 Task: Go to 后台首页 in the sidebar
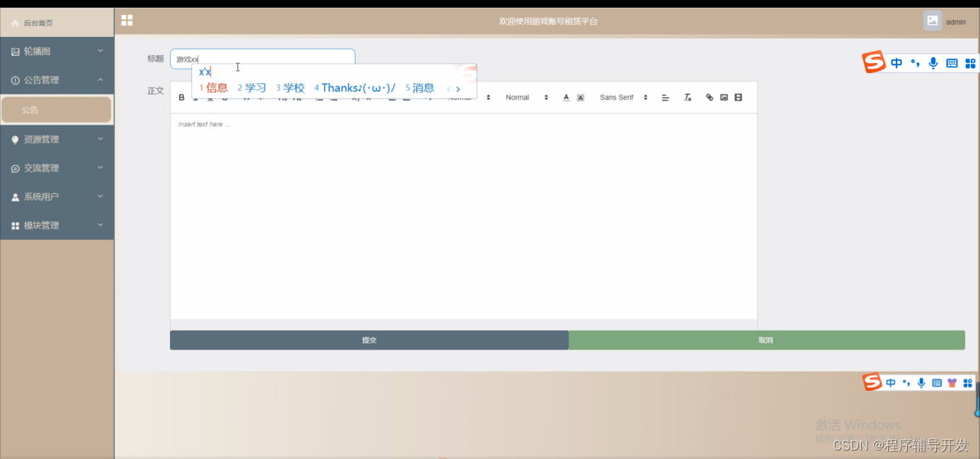(57, 23)
